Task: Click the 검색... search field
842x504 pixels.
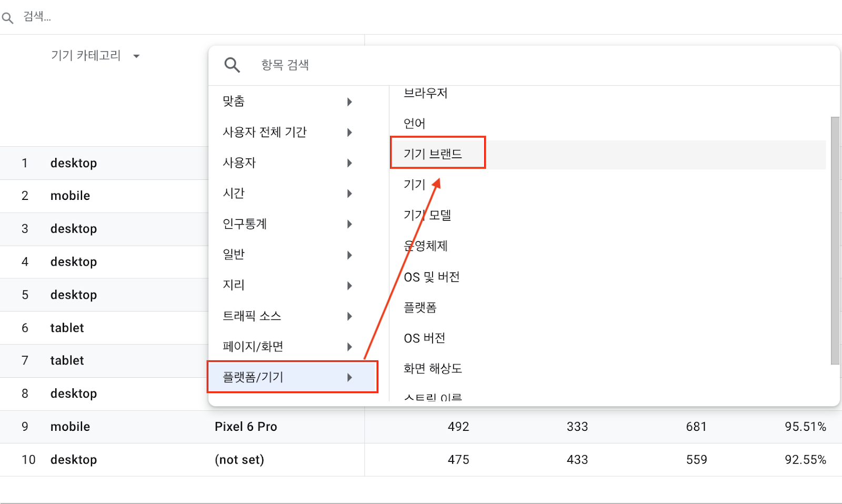Action: pyautogui.click(x=37, y=17)
